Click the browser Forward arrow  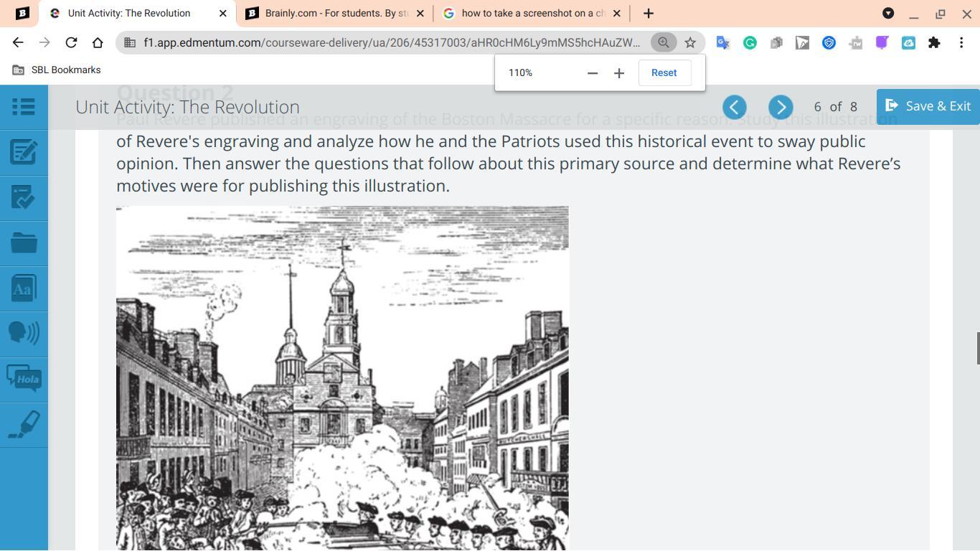click(44, 42)
